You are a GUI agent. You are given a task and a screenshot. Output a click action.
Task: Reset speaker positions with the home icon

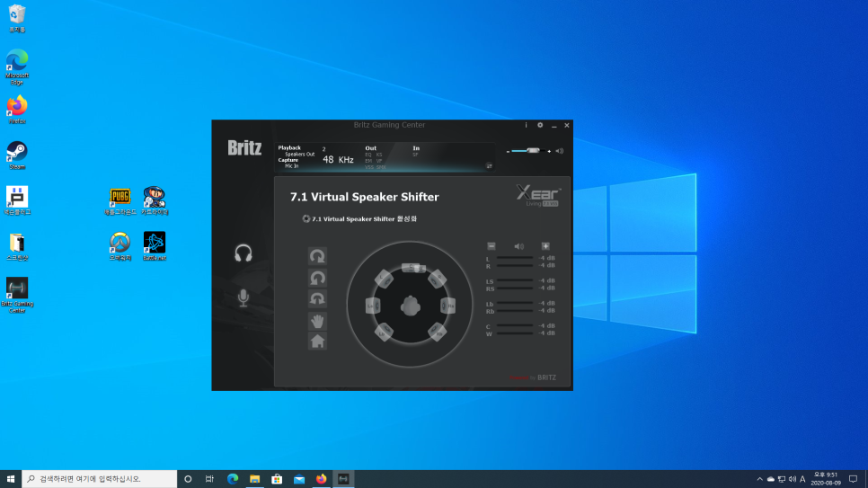coord(317,342)
